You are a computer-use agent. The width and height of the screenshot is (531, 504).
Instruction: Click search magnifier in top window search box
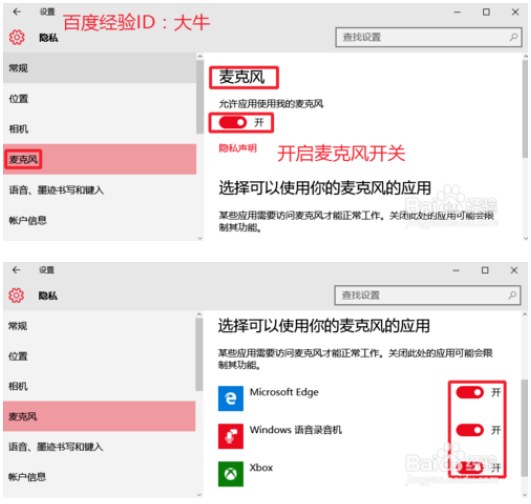(x=513, y=37)
